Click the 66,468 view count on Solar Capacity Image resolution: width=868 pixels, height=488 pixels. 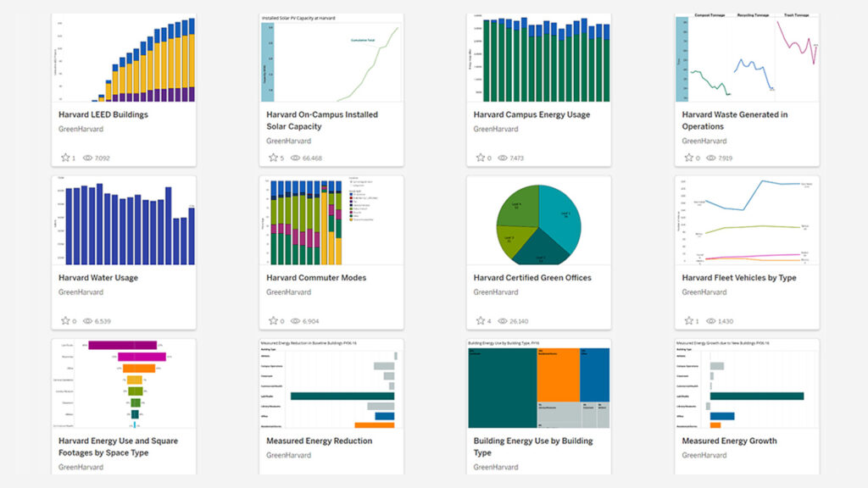(312, 158)
